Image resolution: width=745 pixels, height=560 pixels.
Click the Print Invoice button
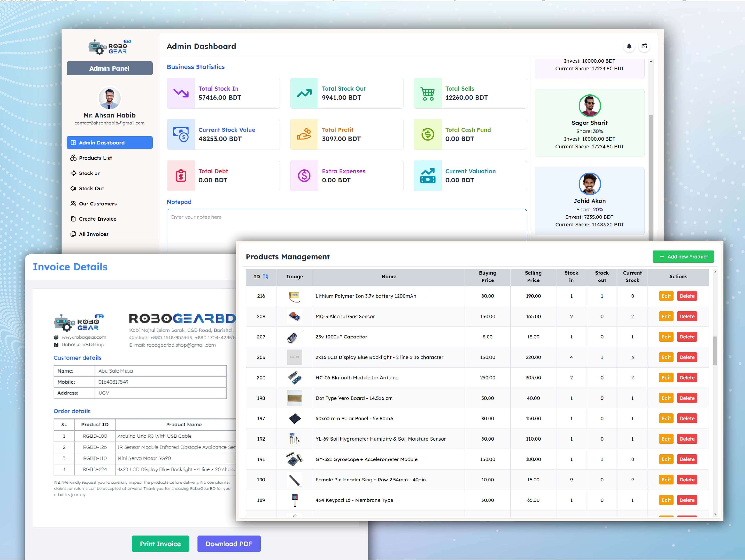160,544
